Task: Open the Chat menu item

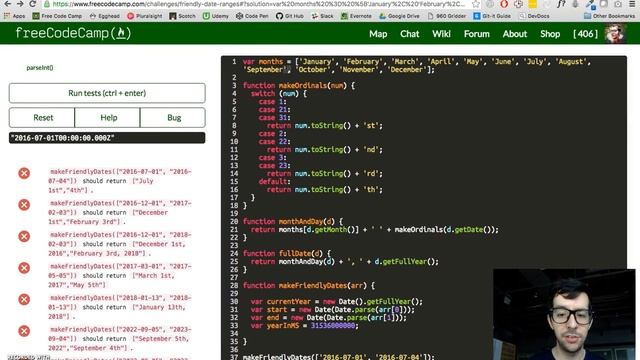Action: click(409, 34)
